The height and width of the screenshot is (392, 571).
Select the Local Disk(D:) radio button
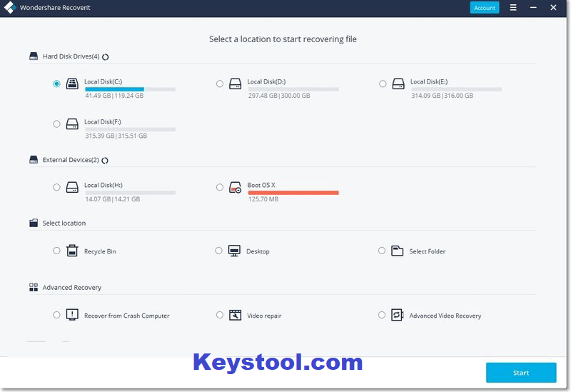tap(220, 84)
